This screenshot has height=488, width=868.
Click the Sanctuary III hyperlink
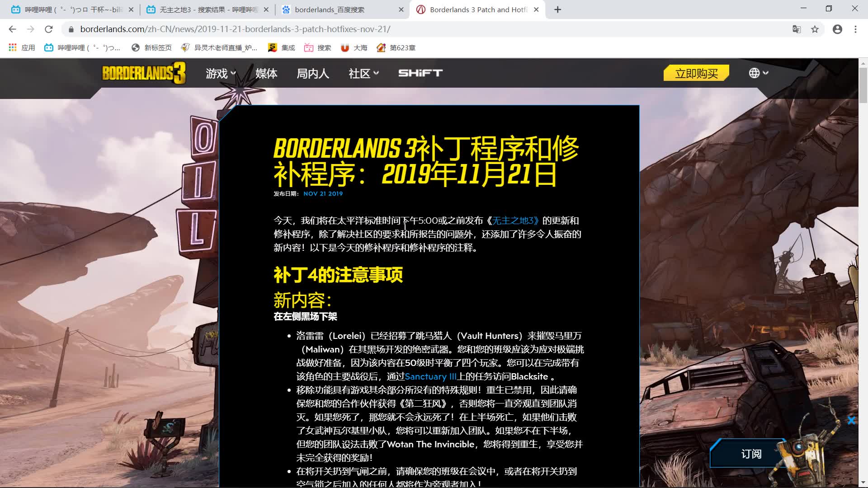click(430, 376)
